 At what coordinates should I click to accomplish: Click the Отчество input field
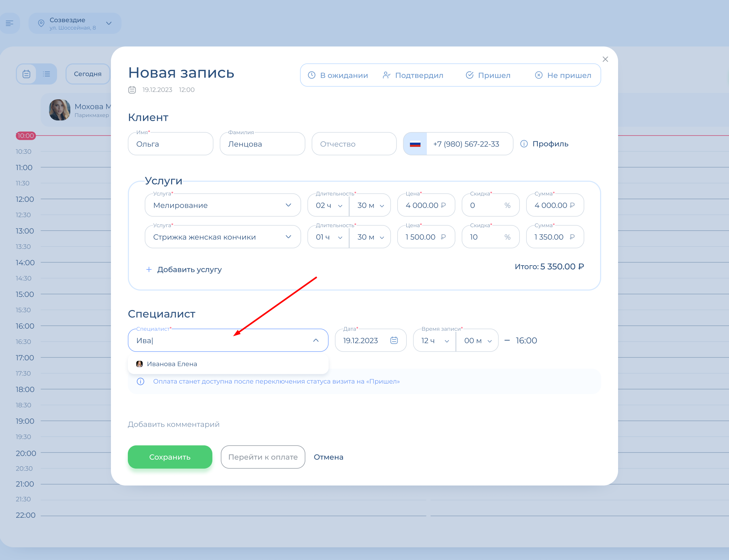pos(354,144)
